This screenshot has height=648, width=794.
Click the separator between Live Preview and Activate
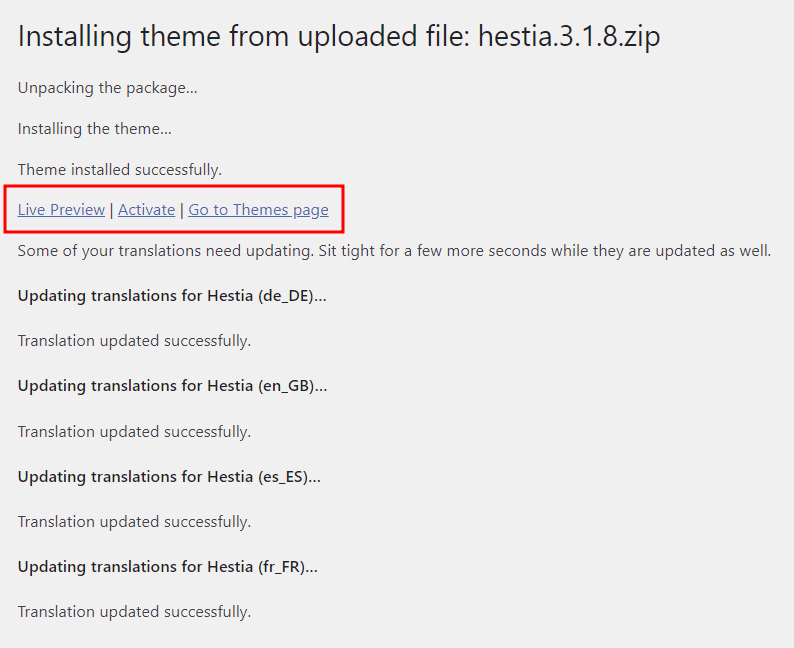point(112,209)
